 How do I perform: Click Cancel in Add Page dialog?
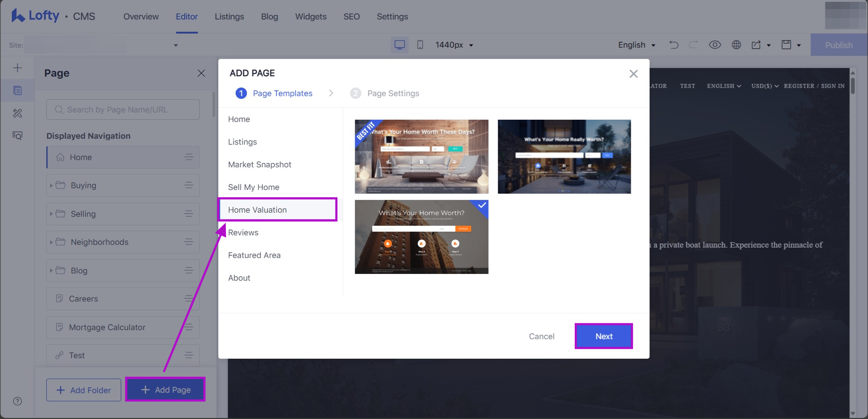pyautogui.click(x=542, y=336)
